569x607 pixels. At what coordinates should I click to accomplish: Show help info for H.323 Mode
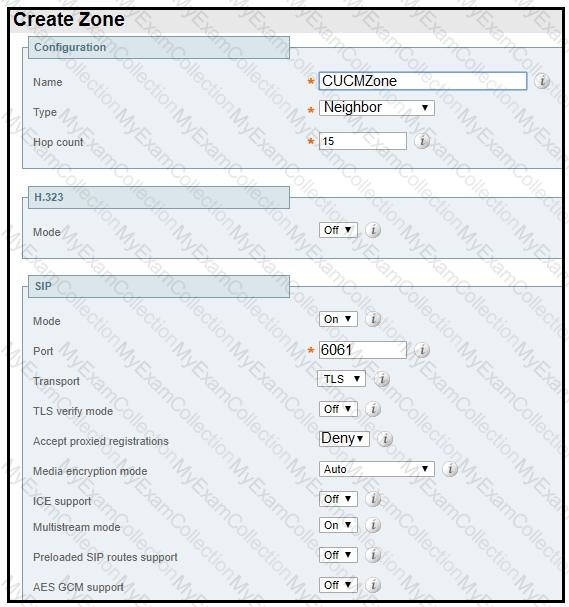tap(373, 230)
